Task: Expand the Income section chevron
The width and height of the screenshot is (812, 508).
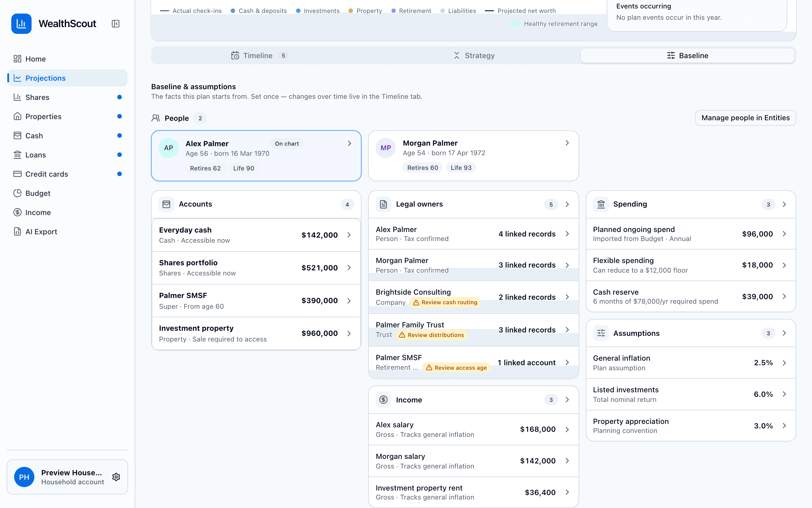Action: (567, 399)
